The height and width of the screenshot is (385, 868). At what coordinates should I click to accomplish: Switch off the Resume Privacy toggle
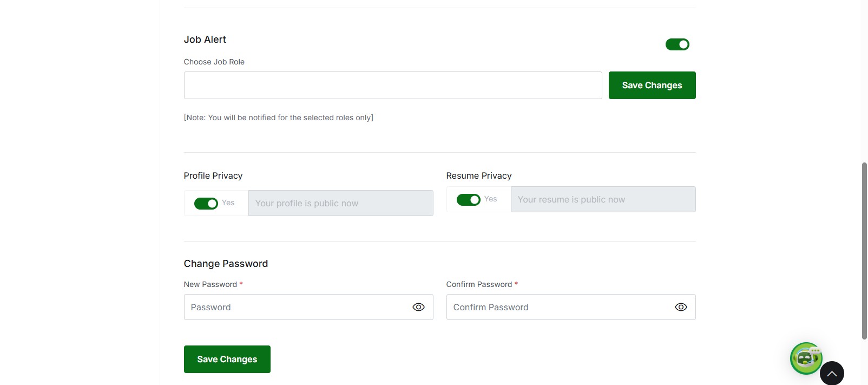click(468, 200)
